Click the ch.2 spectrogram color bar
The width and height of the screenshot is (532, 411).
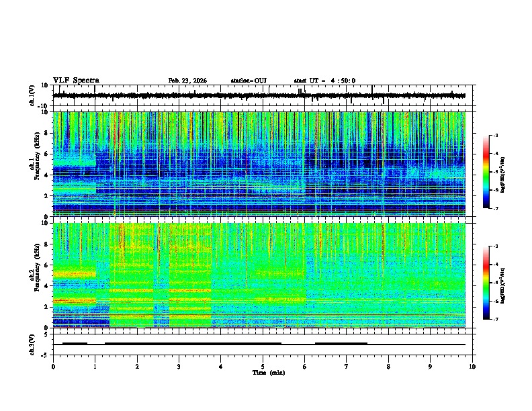tap(486, 283)
